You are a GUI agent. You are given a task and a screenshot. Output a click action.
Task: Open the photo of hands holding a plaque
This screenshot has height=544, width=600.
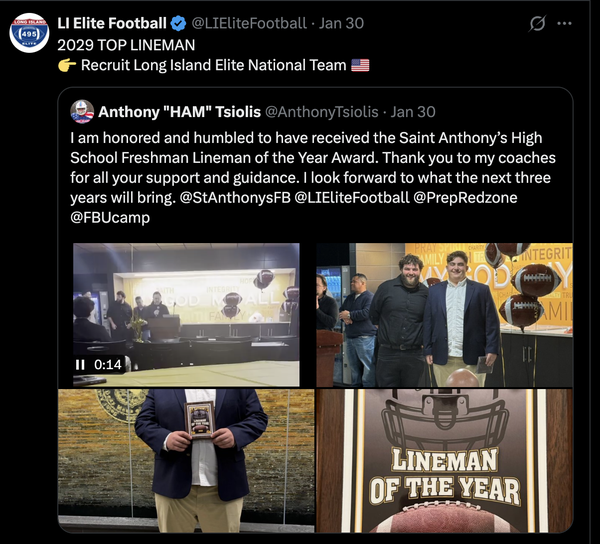pos(186,461)
